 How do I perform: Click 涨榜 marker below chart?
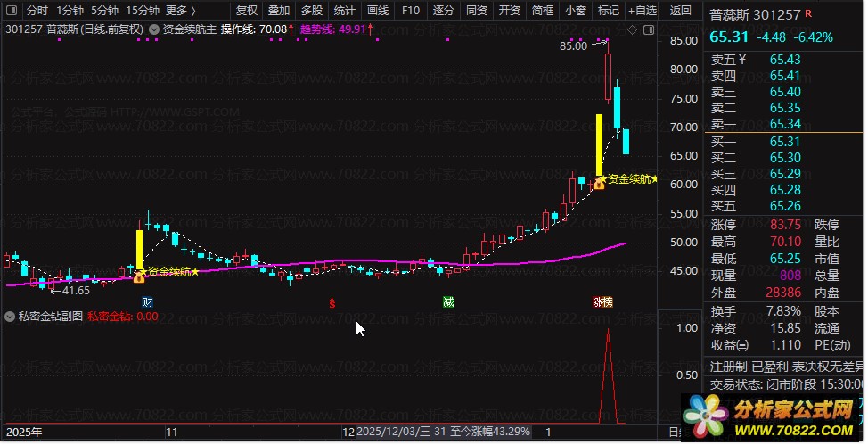(602, 302)
